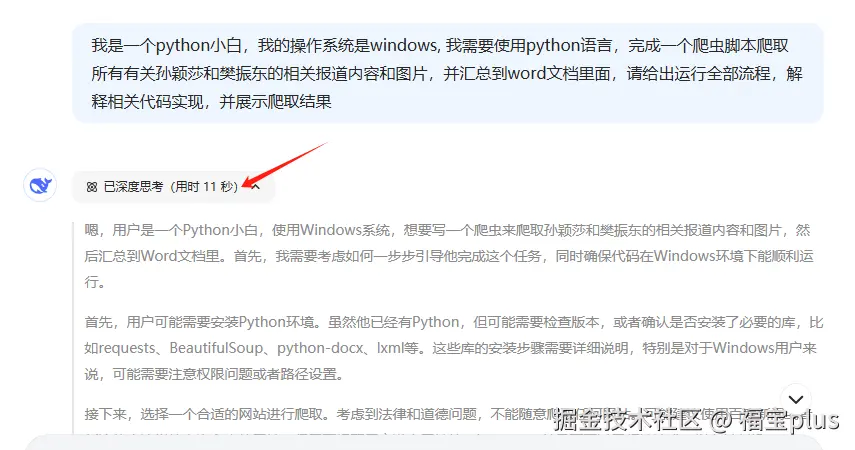The height and width of the screenshot is (450, 855).
Task: Select the blue user message bubble
Action: 448,73
